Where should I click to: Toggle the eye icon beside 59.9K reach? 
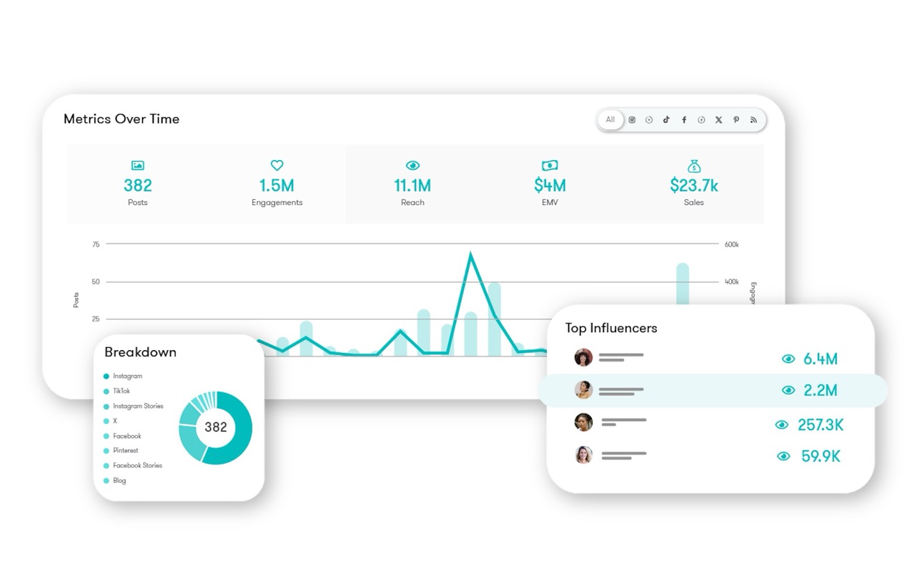coord(783,456)
